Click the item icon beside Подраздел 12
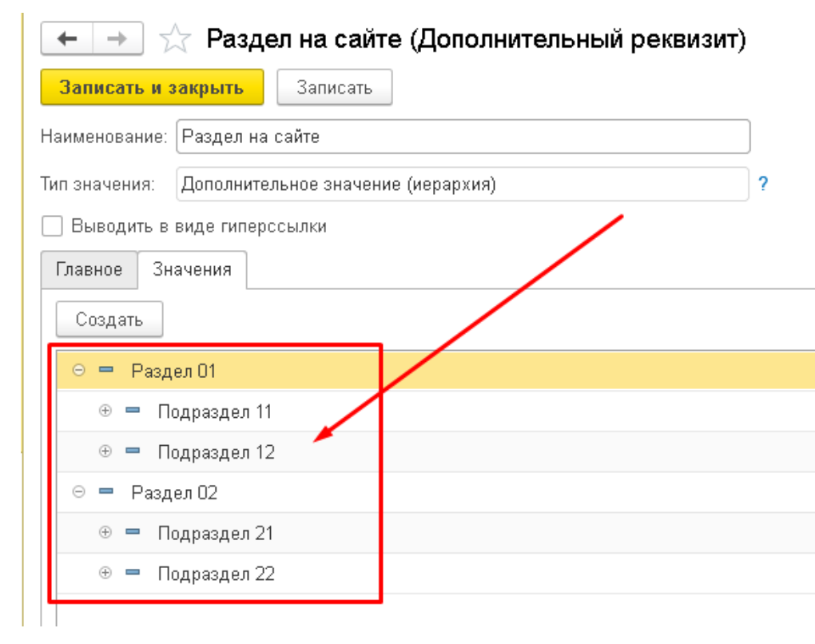 point(133,451)
